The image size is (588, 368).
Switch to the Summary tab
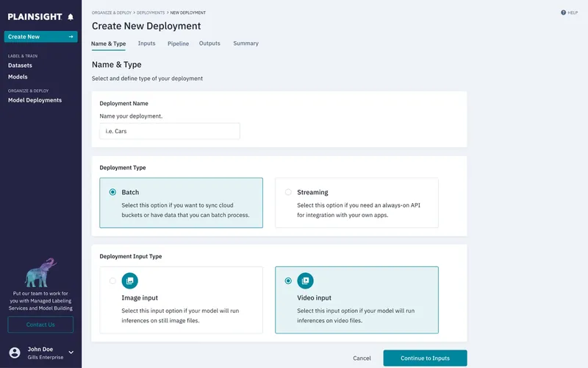pyautogui.click(x=246, y=43)
